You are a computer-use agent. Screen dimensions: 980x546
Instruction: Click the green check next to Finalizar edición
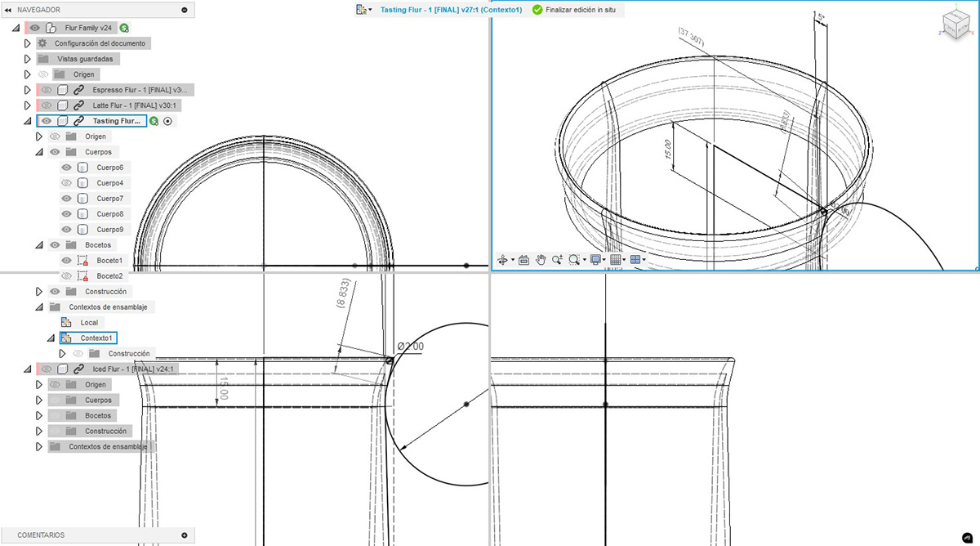tap(537, 10)
